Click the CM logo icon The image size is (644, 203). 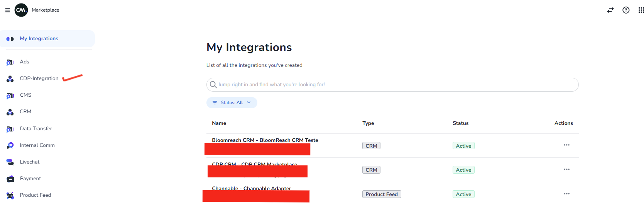pos(21,10)
